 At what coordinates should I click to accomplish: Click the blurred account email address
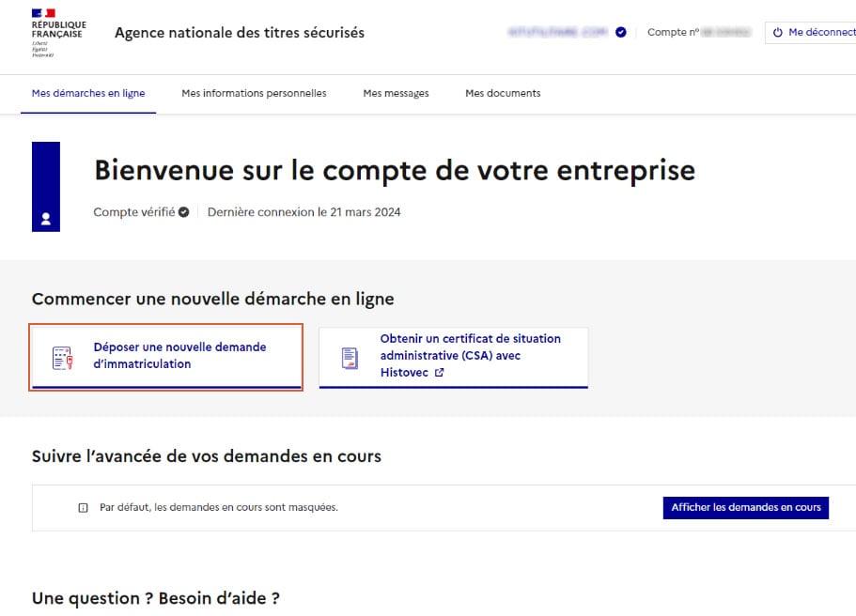pyautogui.click(x=559, y=32)
